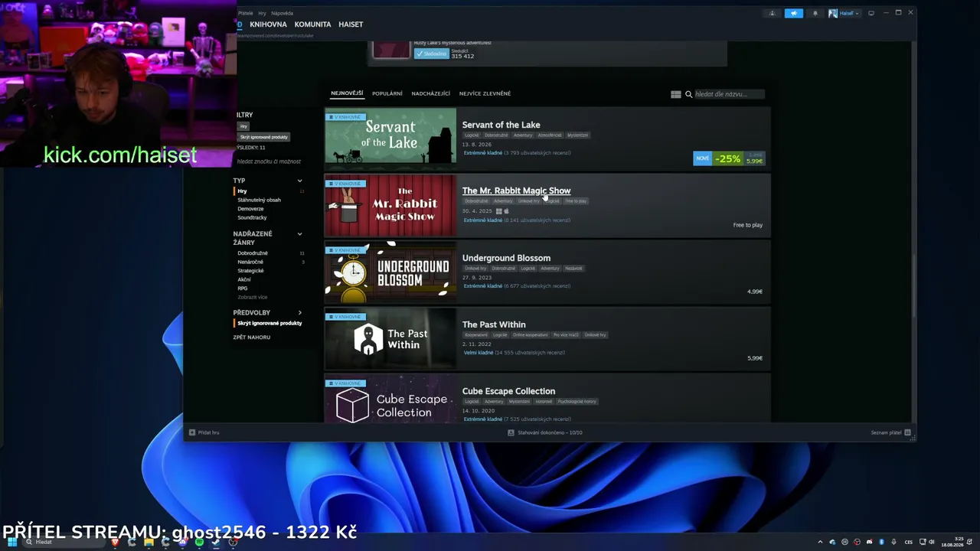Open downloads status 'Stahování dokončeno'

pos(545,432)
